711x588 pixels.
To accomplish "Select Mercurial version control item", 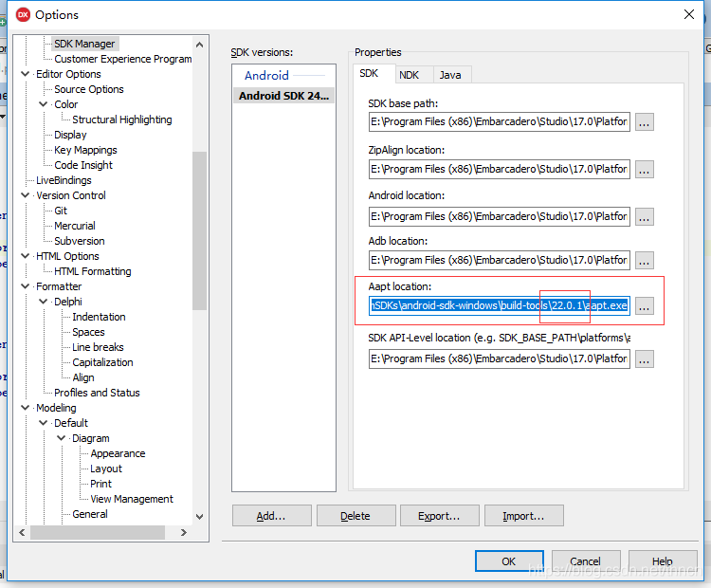I will pos(75,226).
